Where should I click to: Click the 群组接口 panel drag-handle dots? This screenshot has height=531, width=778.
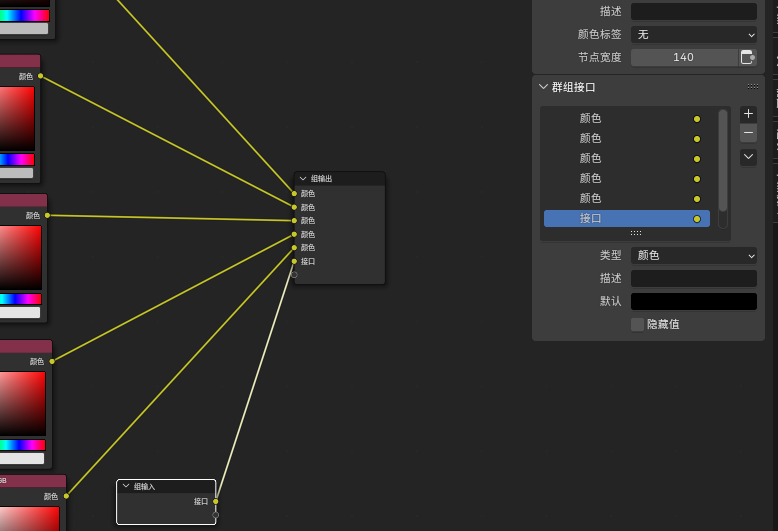pos(753,87)
